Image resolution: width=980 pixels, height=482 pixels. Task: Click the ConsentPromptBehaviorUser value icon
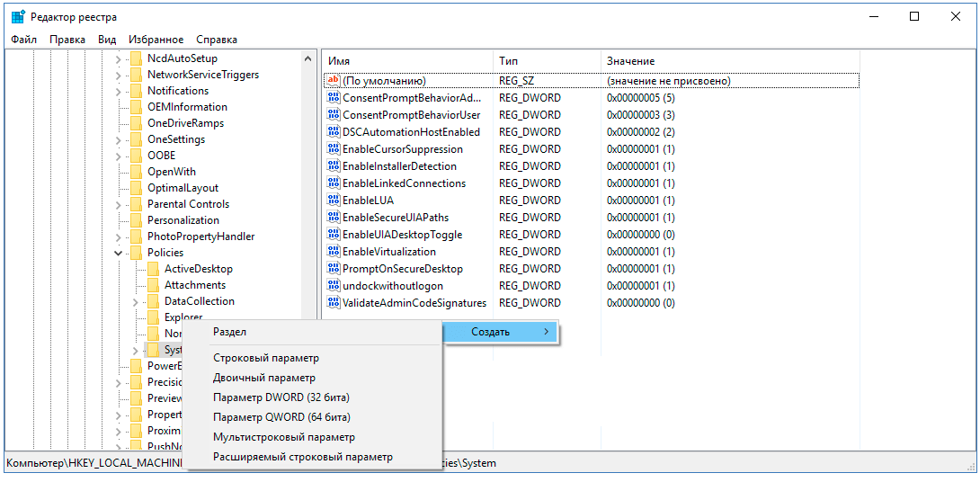[334, 115]
